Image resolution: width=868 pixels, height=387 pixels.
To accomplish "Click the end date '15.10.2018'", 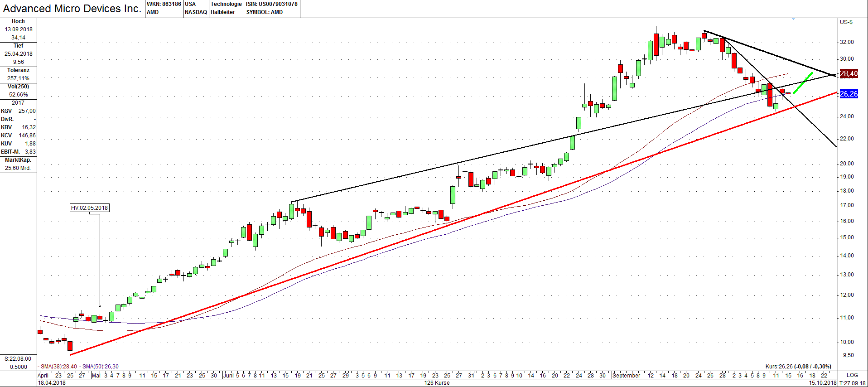I will [x=823, y=383].
